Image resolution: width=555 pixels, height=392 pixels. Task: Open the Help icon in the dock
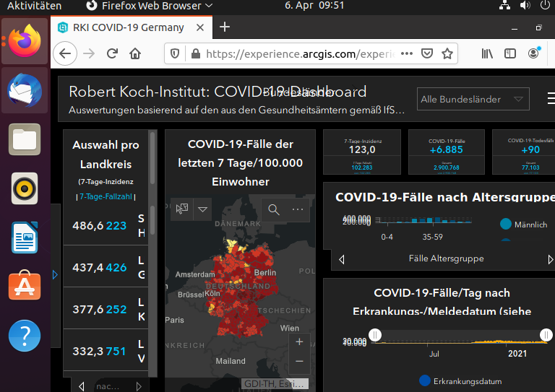pyautogui.click(x=25, y=336)
